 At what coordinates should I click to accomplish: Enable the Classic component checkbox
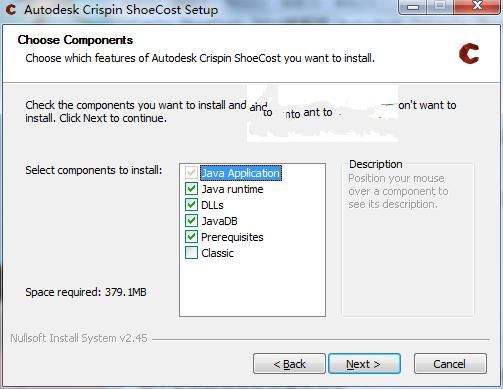pos(191,253)
